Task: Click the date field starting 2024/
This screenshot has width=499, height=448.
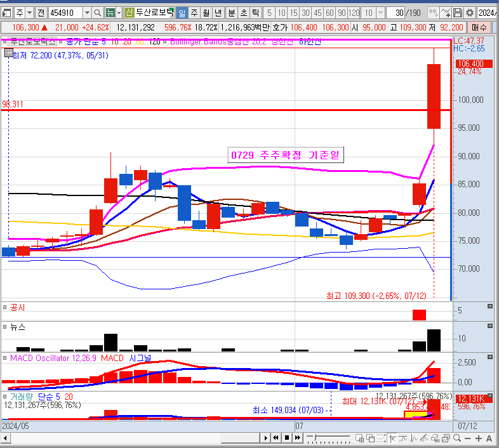Action: tap(487, 13)
